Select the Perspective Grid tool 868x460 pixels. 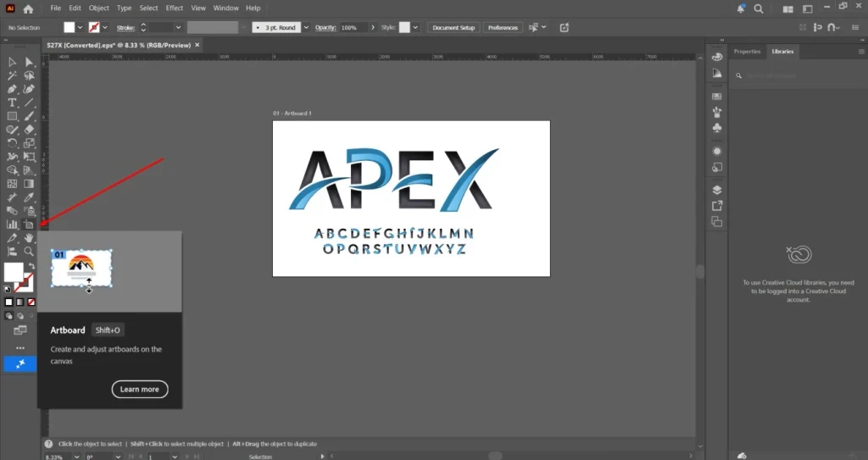click(x=29, y=170)
